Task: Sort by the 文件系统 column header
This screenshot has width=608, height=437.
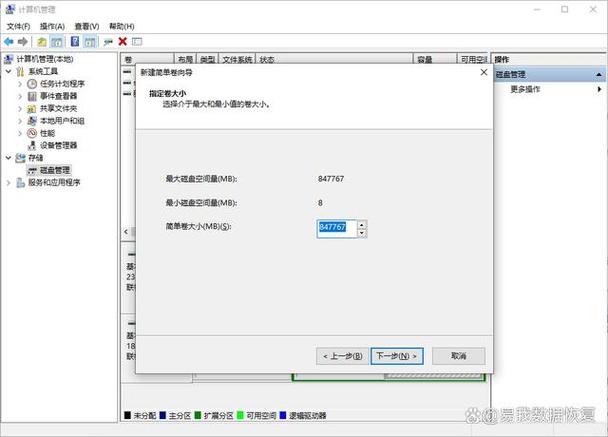Action: coord(237,59)
